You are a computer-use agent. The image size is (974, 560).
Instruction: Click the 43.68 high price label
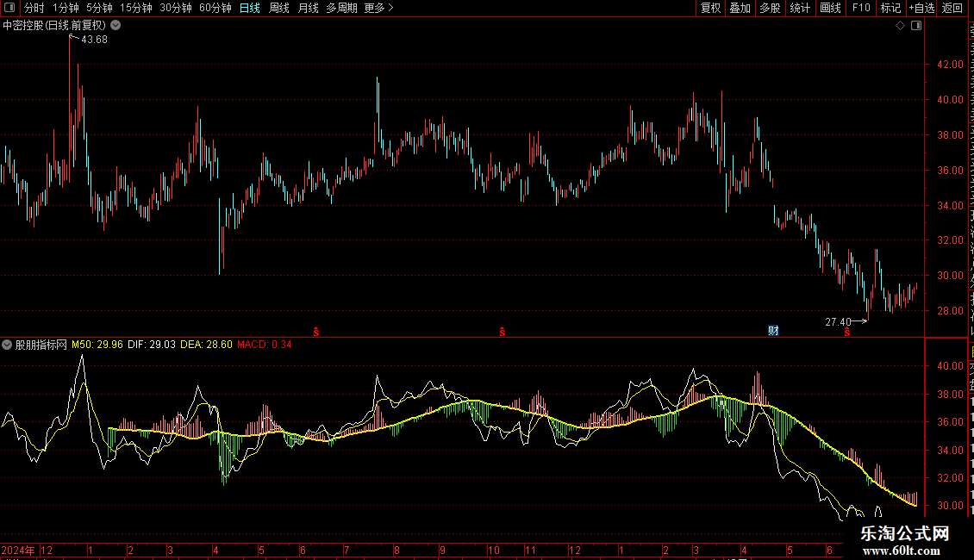(x=94, y=39)
